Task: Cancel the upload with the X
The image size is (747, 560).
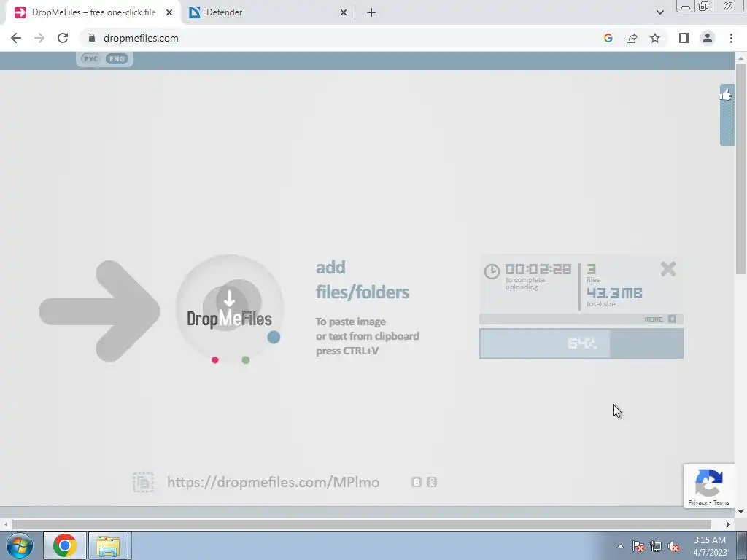Action: 668,269
